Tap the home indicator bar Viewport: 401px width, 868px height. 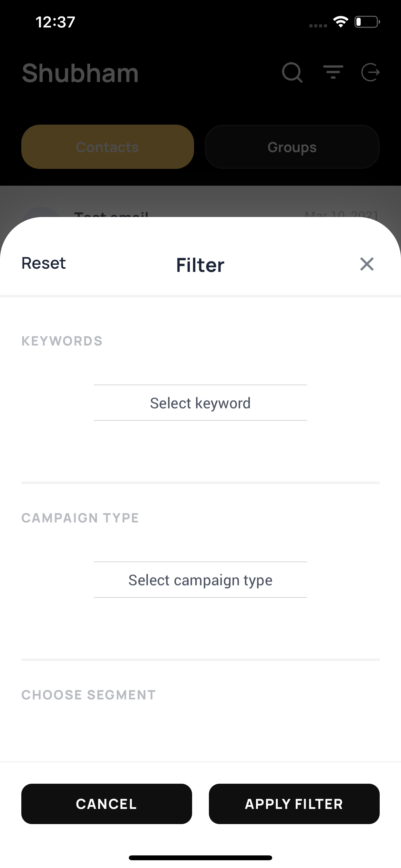[x=200, y=858]
